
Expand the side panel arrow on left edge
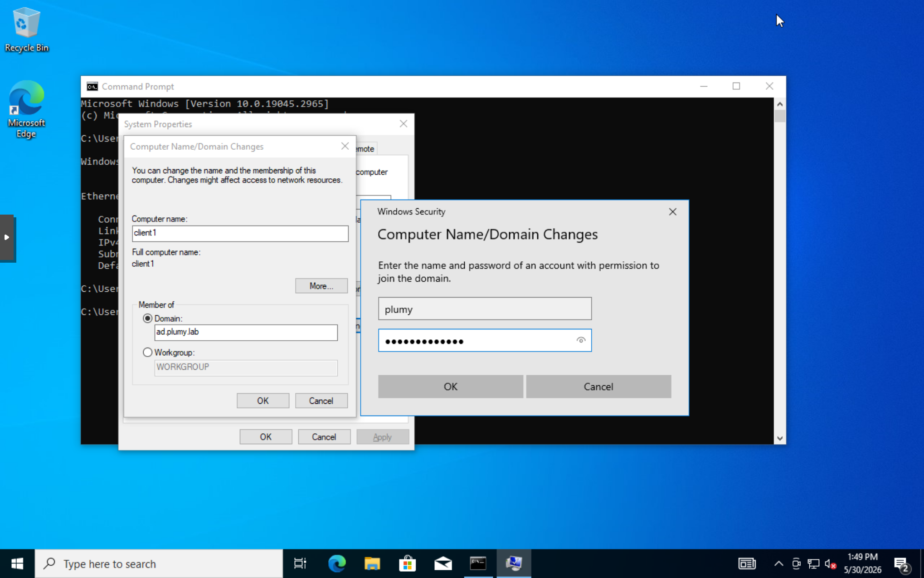[7, 237]
